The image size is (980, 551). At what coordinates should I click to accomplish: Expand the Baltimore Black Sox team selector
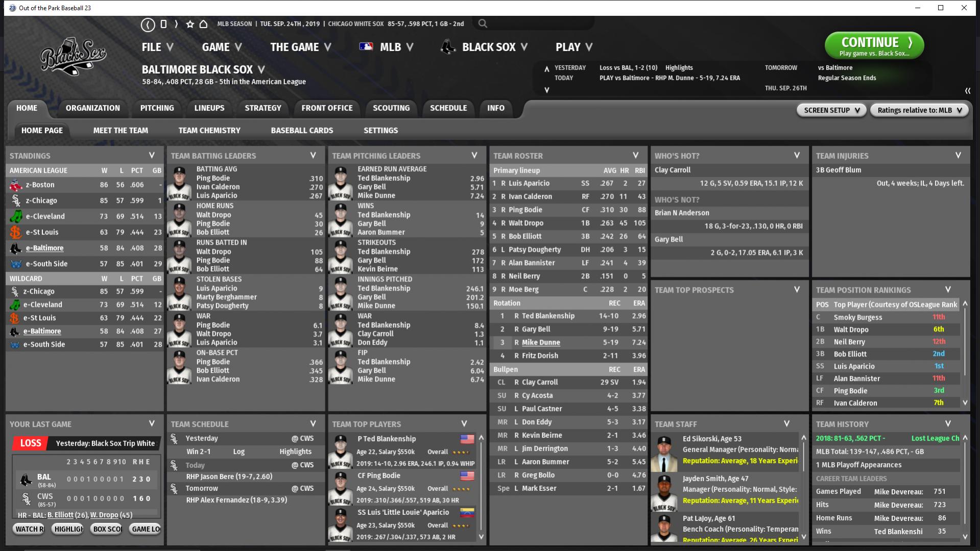click(261, 69)
